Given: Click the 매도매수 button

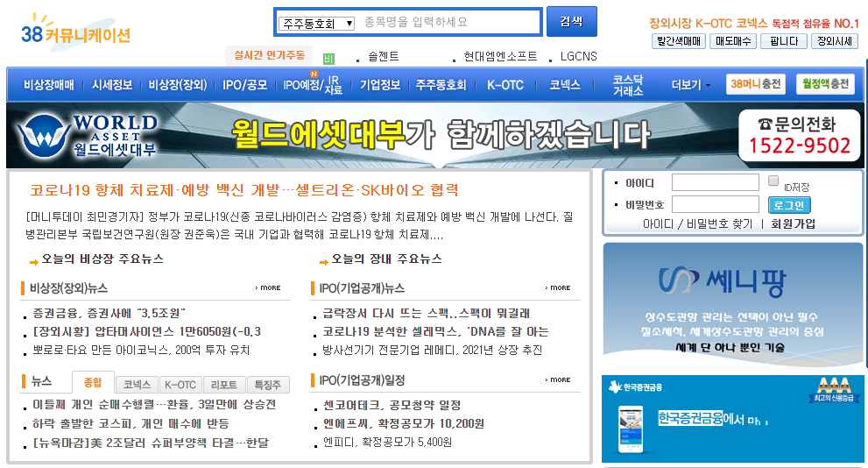Looking at the screenshot, I should click(x=733, y=41).
